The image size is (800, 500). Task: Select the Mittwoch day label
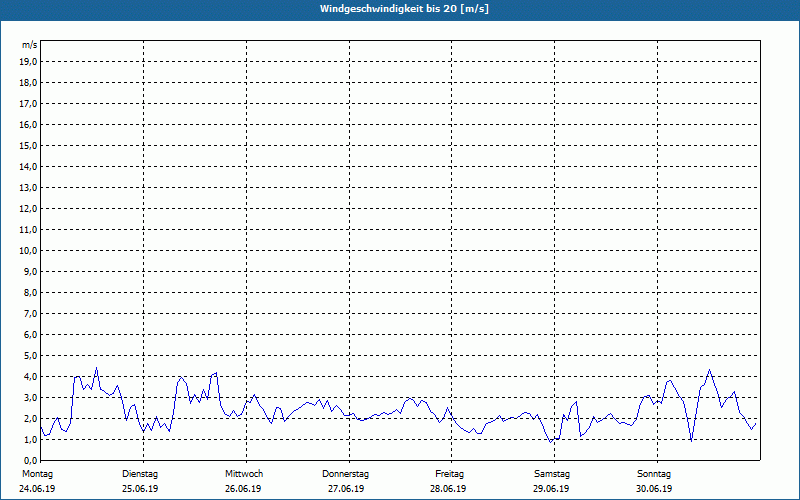click(244, 474)
